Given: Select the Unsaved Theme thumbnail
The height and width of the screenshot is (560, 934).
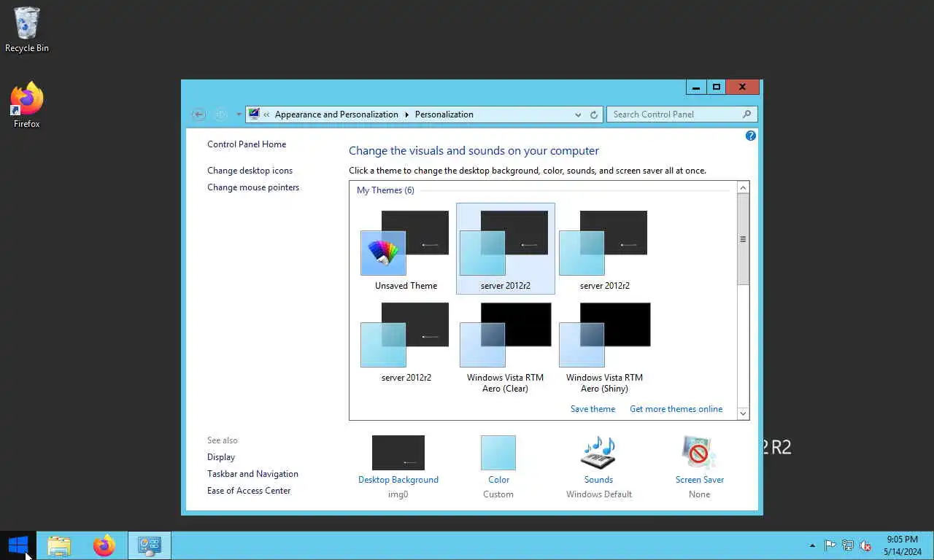Looking at the screenshot, I should (406, 249).
